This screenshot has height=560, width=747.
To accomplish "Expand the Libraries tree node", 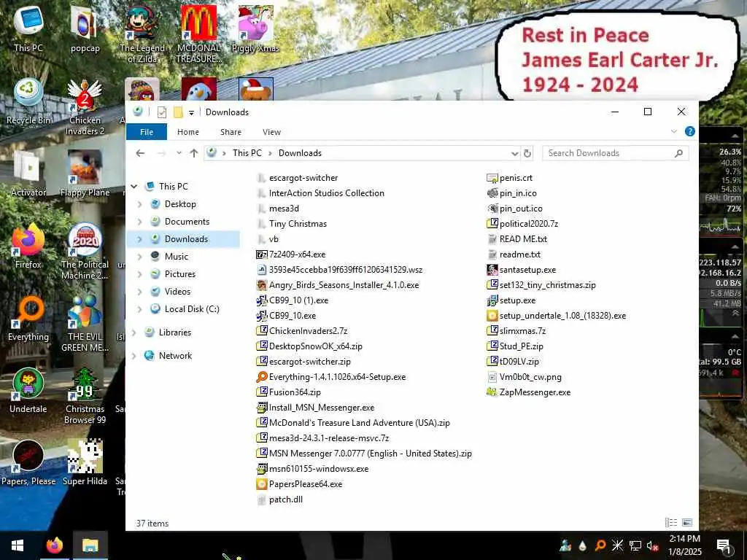I will (x=134, y=332).
